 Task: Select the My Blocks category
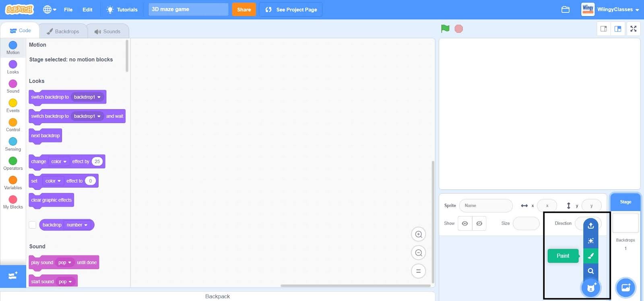(x=13, y=202)
